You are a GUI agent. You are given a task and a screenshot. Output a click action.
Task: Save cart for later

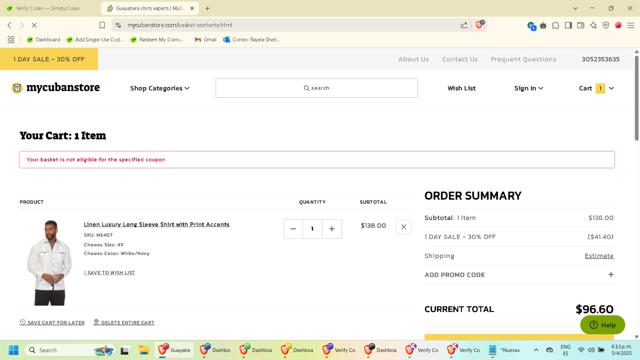point(52,322)
